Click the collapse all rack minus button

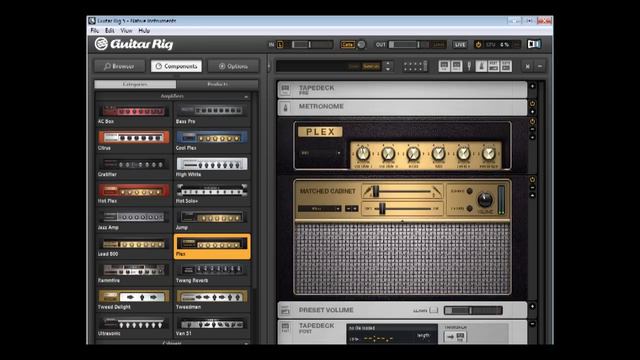click(x=540, y=66)
